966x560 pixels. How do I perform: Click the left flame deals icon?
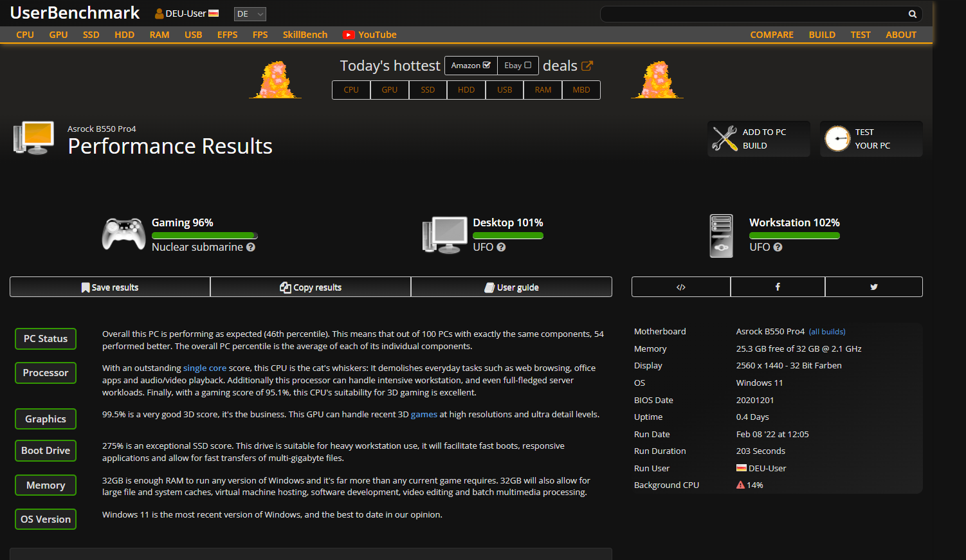tap(275, 80)
